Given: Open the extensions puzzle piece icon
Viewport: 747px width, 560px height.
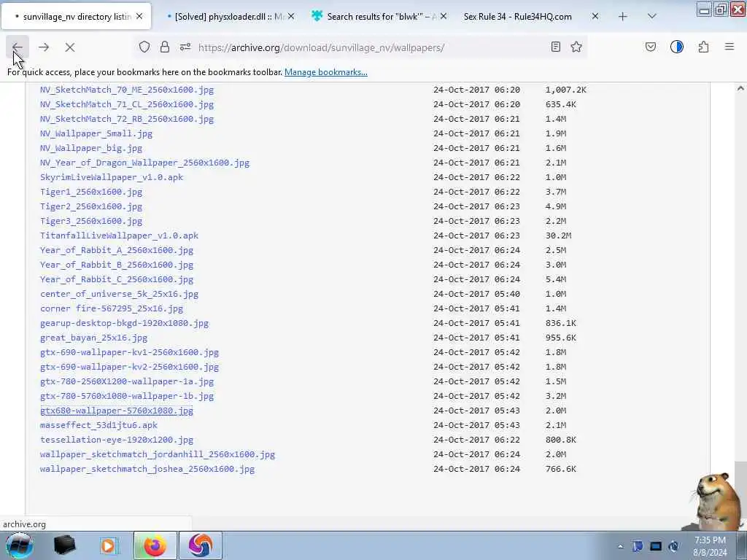Looking at the screenshot, I should pos(703,47).
